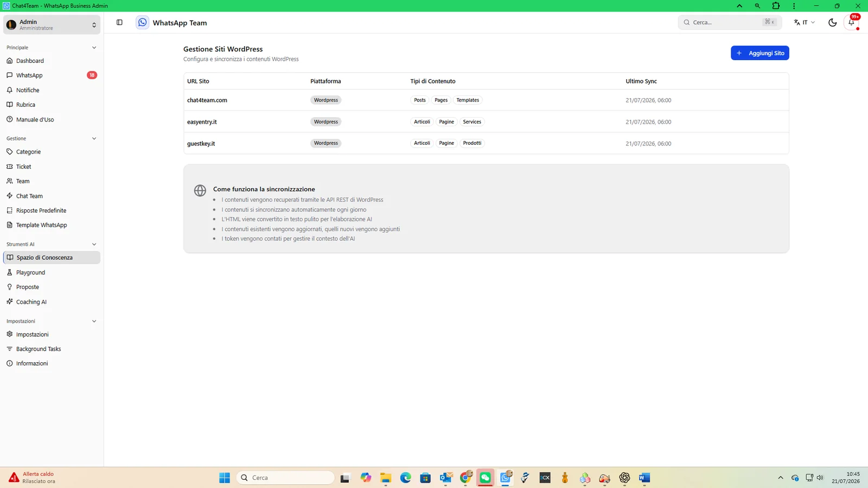Show hidden system tray icons
The image size is (868, 488).
click(781, 478)
